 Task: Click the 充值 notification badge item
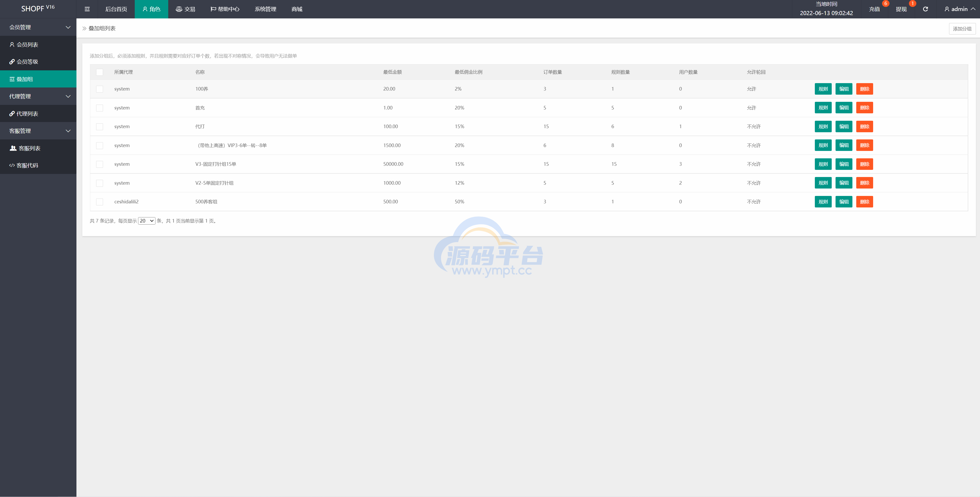point(874,9)
